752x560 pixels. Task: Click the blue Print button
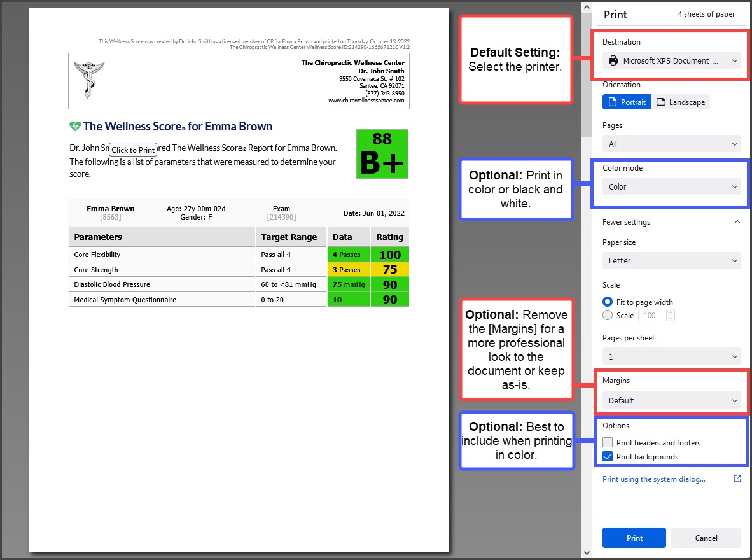[634, 538]
